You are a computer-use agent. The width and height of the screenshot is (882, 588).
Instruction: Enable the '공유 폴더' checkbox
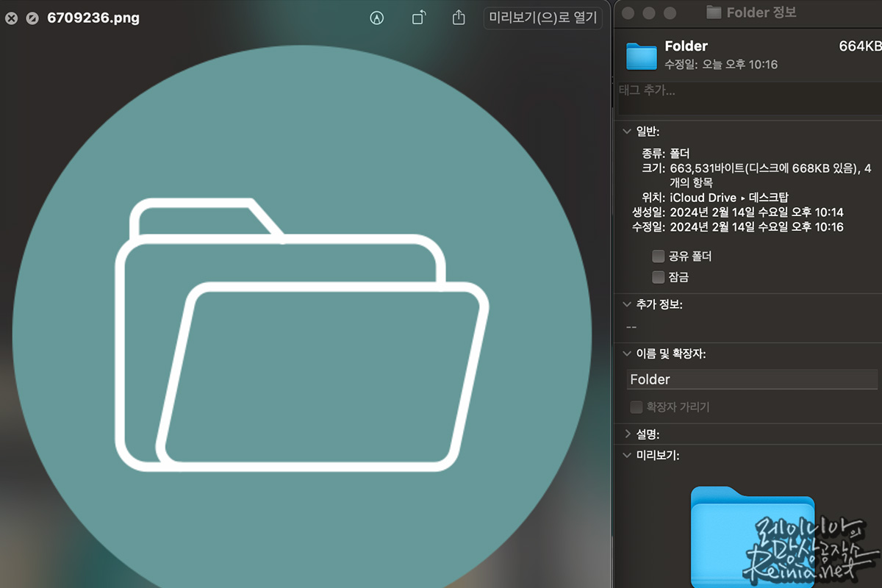click(659, 257)
